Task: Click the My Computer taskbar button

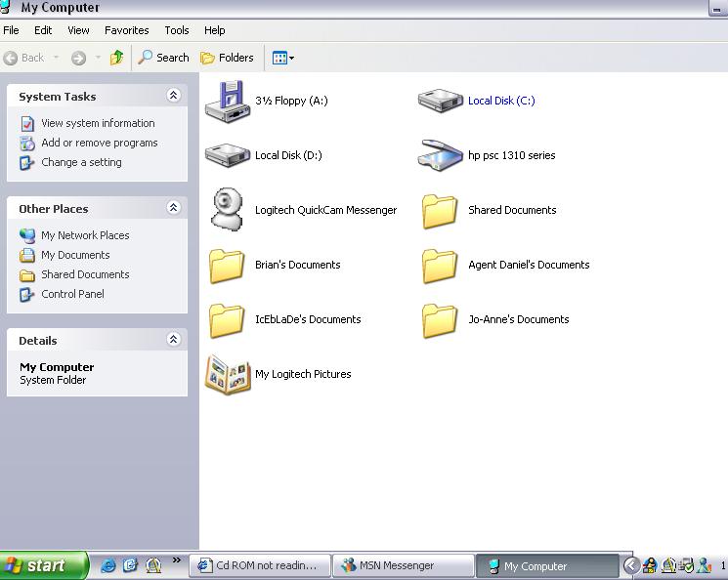Action: (x=547, y=566)
